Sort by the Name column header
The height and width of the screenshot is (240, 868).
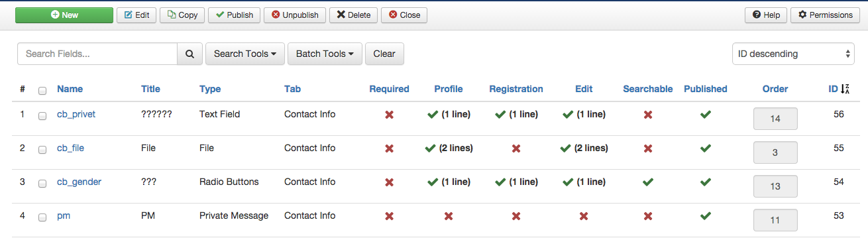tap(70, 89)
